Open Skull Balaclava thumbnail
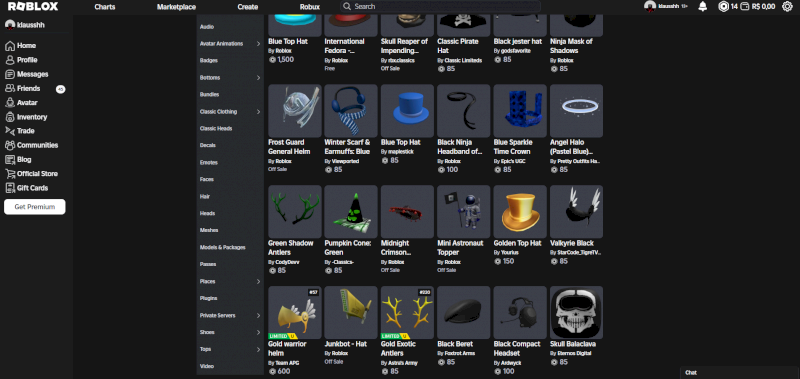 point(577,313)
